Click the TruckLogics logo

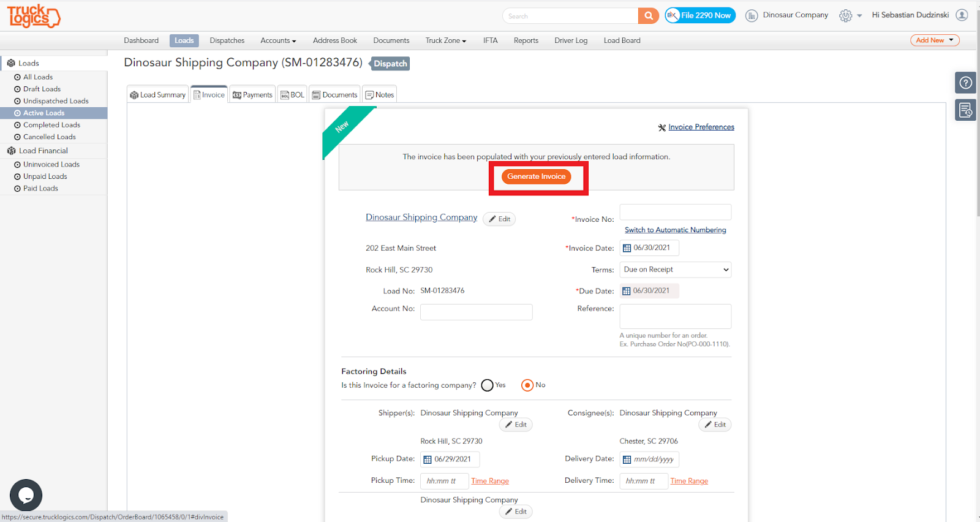click(x=34, y=16)
